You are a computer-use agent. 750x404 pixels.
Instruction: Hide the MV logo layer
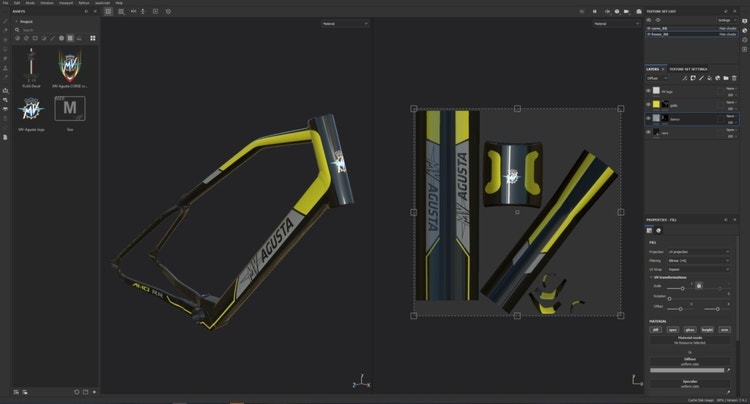coord(649,91)
